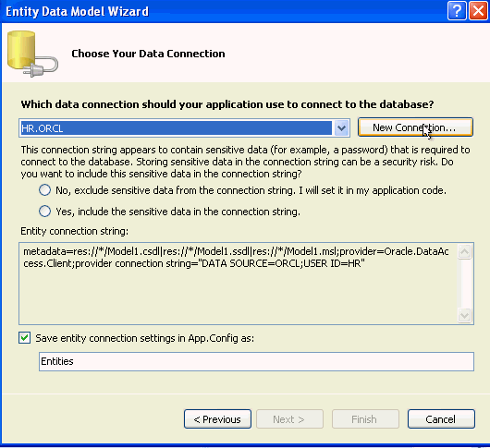
Task: Open the title bar help question mark
Action: [x=457, y=11]
